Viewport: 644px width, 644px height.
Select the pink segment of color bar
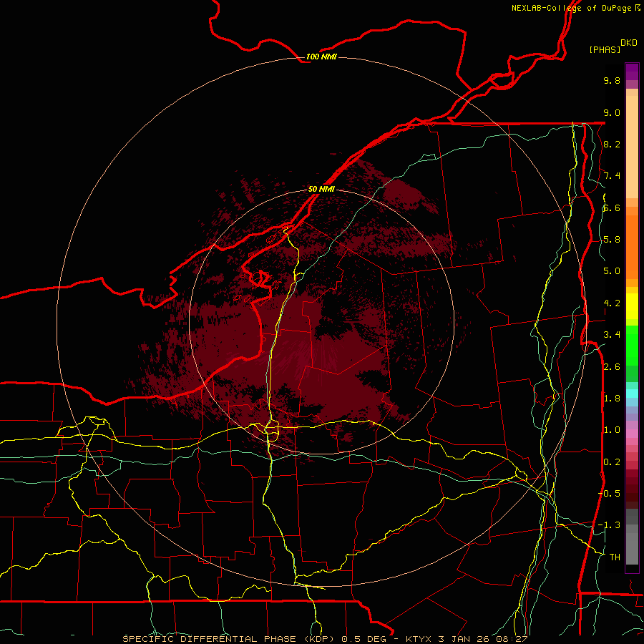coord(632,434)
